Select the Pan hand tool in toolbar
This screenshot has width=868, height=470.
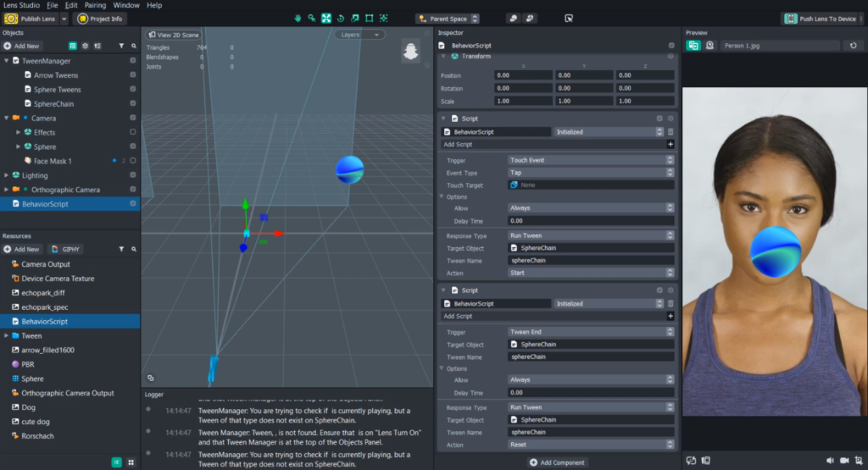pyautogui.click(x=298, y=18)
